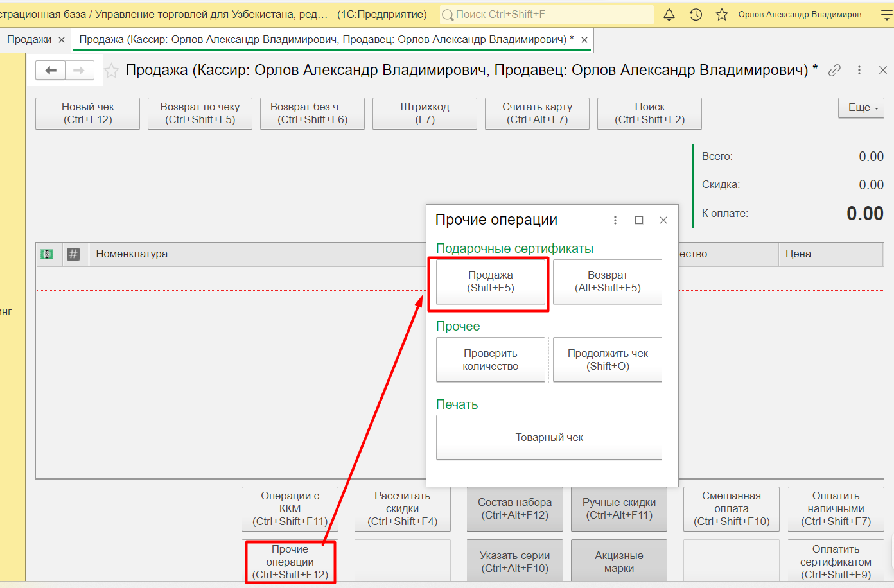Choose Оплатить наличными button
The height and width of the screenshot is (588, 894).
(836, 508)
